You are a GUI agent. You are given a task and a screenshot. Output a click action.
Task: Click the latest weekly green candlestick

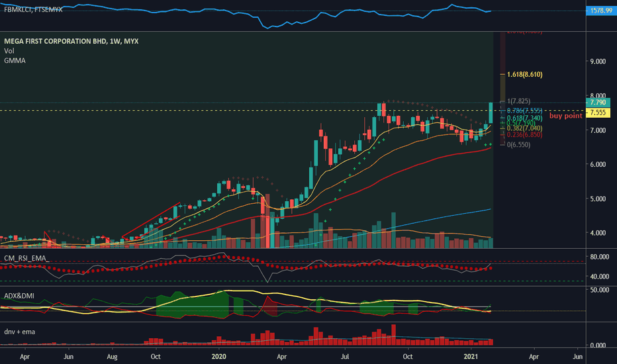pyautogui.click(x=491, y=113)
